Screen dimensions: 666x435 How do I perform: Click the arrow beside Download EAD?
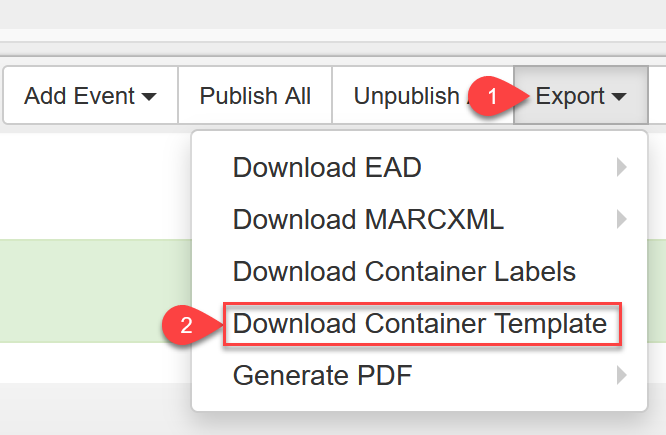pyautogui.click(x=622, y=167)
